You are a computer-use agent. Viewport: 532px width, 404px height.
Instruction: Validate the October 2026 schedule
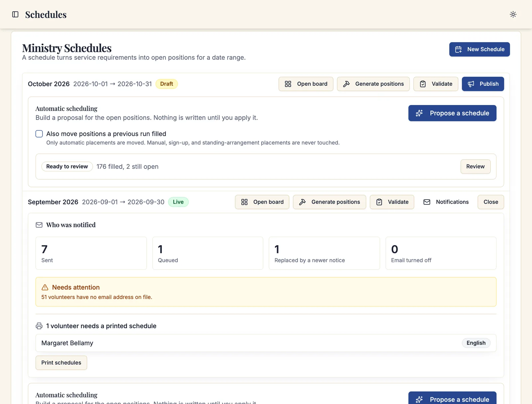tap(436, 84)
